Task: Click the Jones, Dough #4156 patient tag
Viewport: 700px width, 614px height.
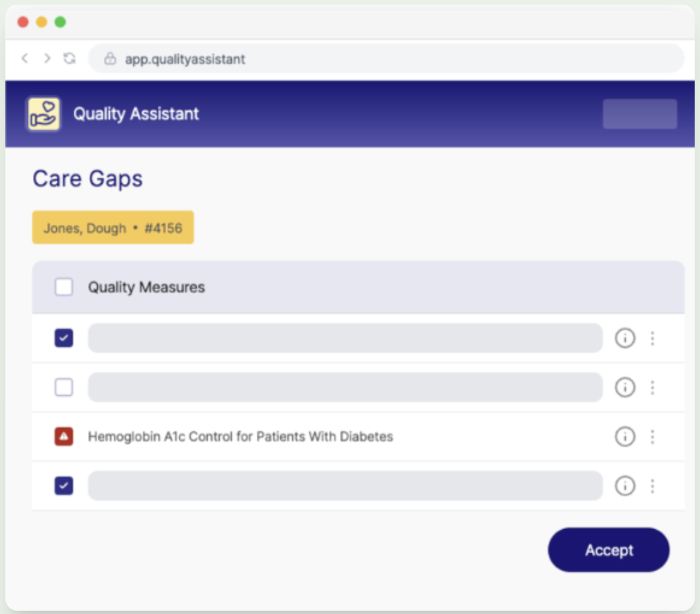Action: (113, 228)
